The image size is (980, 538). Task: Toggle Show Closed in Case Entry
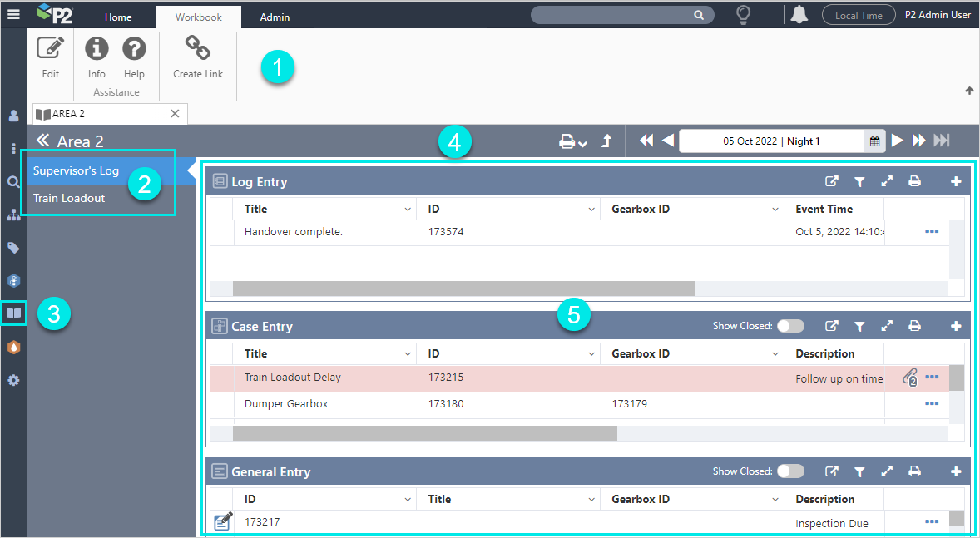[790, 327]
